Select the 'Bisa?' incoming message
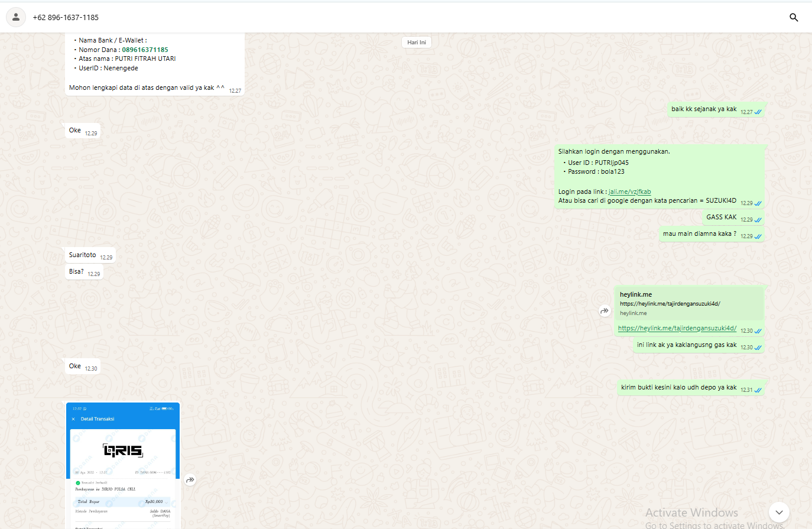Screen dimensions: 812x529 84,272
